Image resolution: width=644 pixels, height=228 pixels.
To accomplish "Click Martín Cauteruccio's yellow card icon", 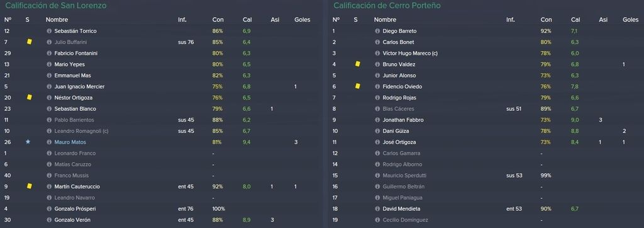I will pos(29,186).
